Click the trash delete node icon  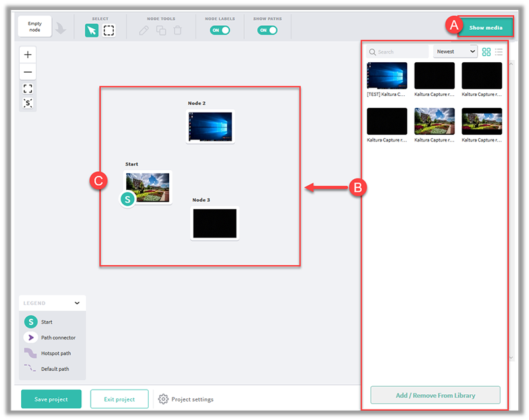177,30
